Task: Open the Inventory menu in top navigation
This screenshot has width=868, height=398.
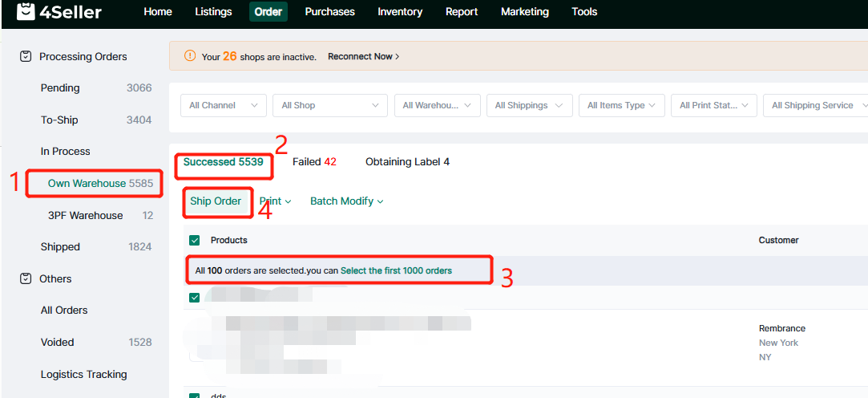Action: coord(400,12)
